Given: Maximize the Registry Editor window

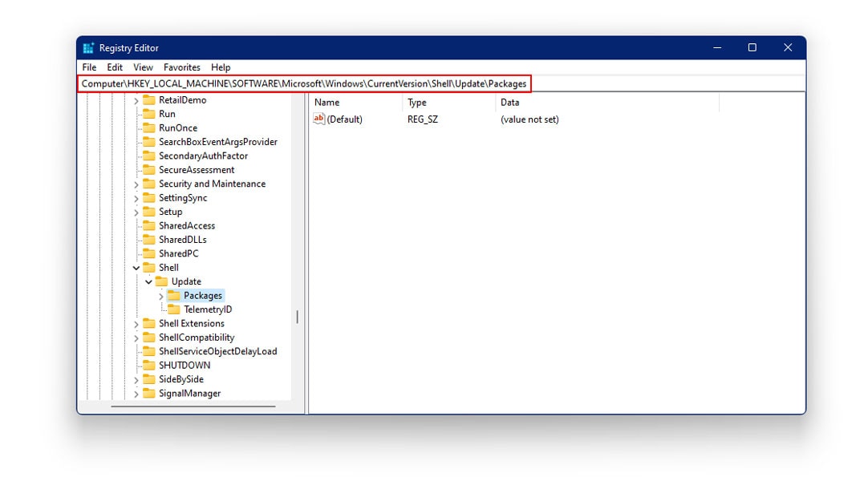Looking at the screenshot, I should 752,47.
